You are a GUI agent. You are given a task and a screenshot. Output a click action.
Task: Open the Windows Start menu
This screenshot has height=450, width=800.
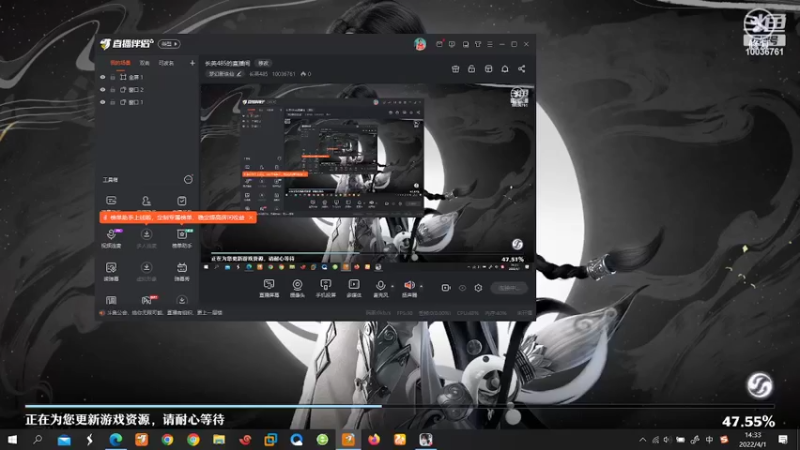tap(12, 439)
